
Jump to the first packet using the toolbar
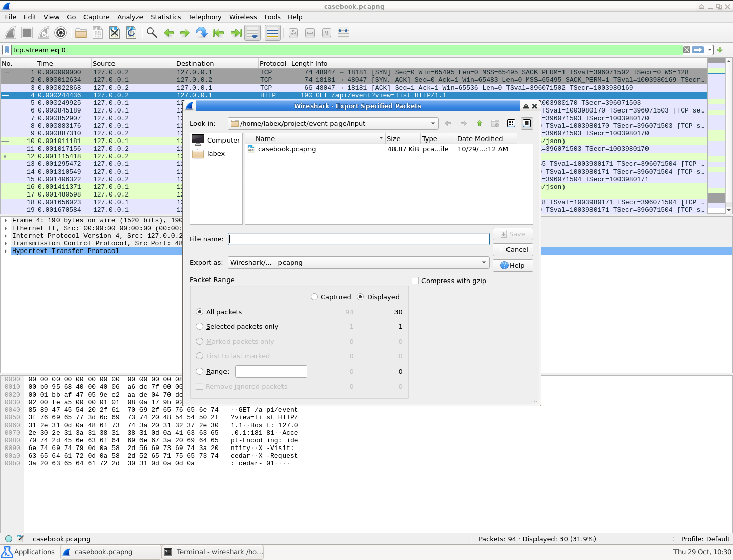point(219,33)
